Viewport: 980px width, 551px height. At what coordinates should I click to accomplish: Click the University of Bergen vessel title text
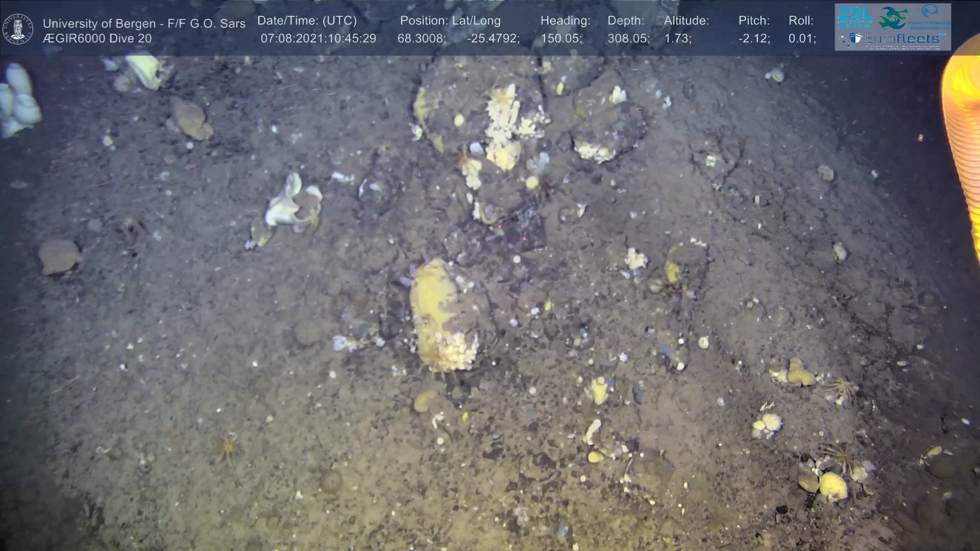(x=144, y=23)
